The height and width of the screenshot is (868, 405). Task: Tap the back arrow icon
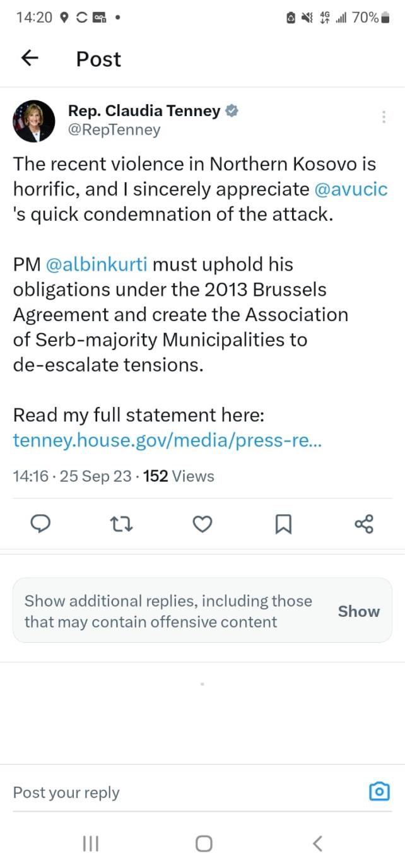tap(30, 59)
